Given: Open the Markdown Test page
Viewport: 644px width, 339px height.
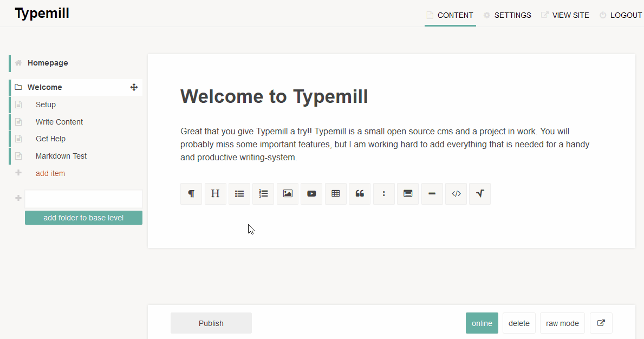Looking at the screenshot, I should tap(61, 156).
